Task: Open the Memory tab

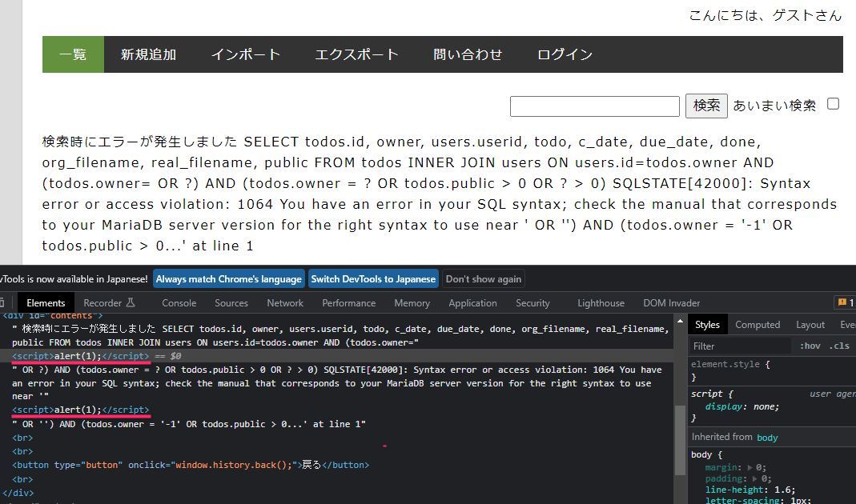Action: click(x=412, y=302)
